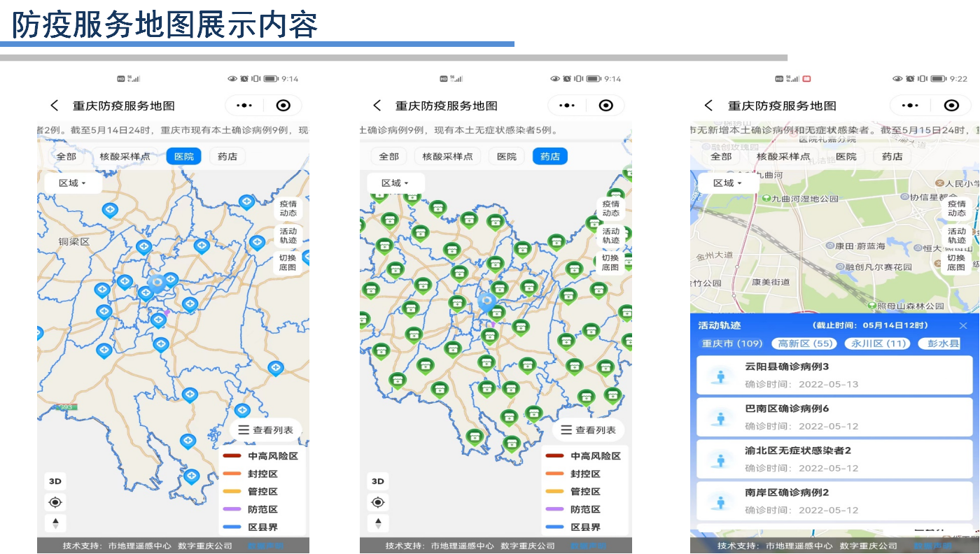The width and height of the screenshot is (980, 554).
Task: Switch base map via 切换底图 on right phone
Action: [x=957, y=262]
